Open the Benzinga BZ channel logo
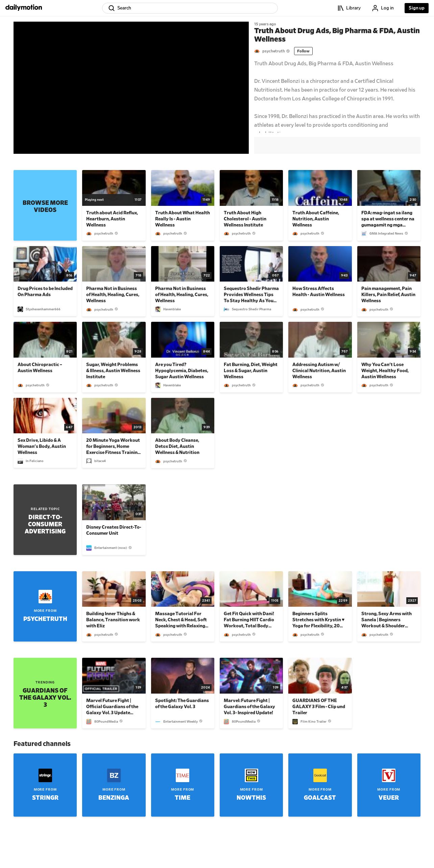This screenshot has width=434, height=868. [114, 775]
